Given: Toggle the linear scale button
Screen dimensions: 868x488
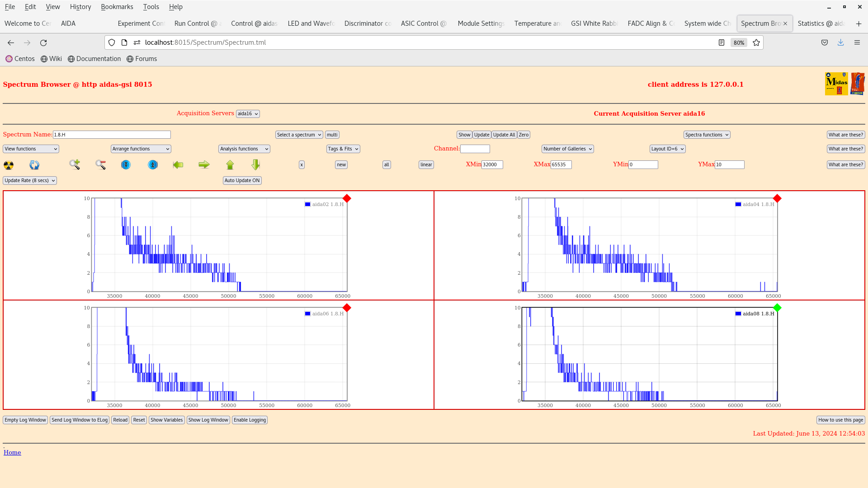Looking at the screenshot, I should [426, 165].
